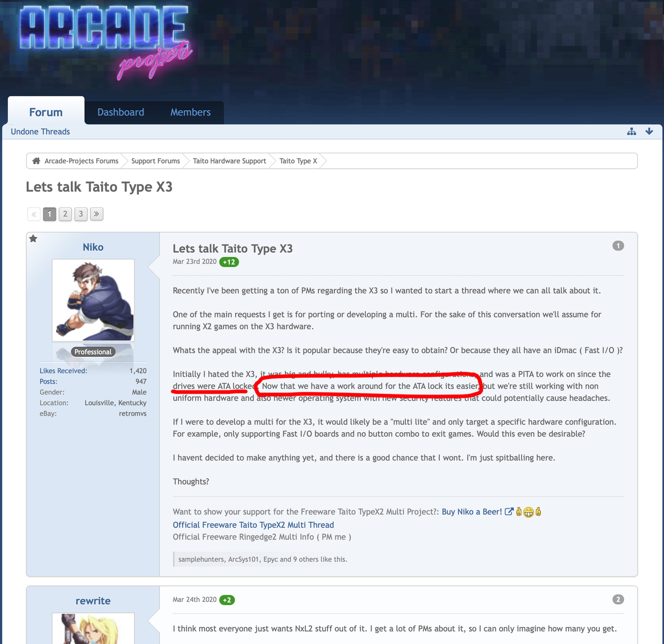Click Niko's avatar image

93,300
